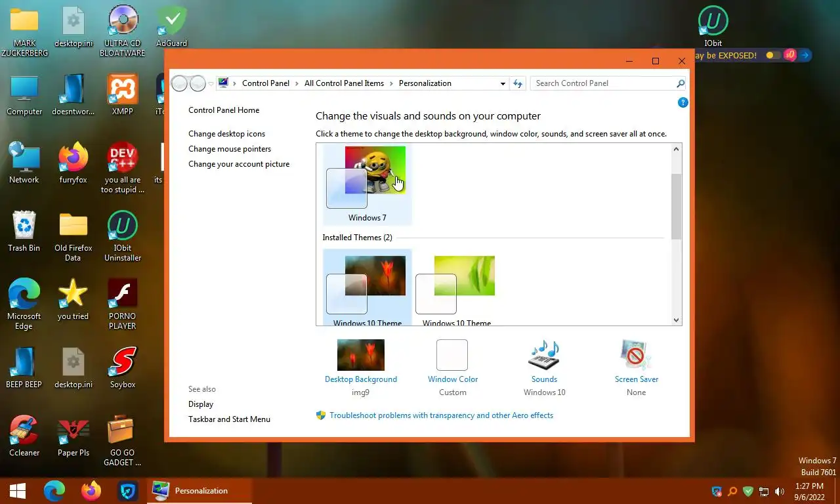Click the volume speaker tray icon
This screenshot has width=840, height=504.
click(780, 491)
